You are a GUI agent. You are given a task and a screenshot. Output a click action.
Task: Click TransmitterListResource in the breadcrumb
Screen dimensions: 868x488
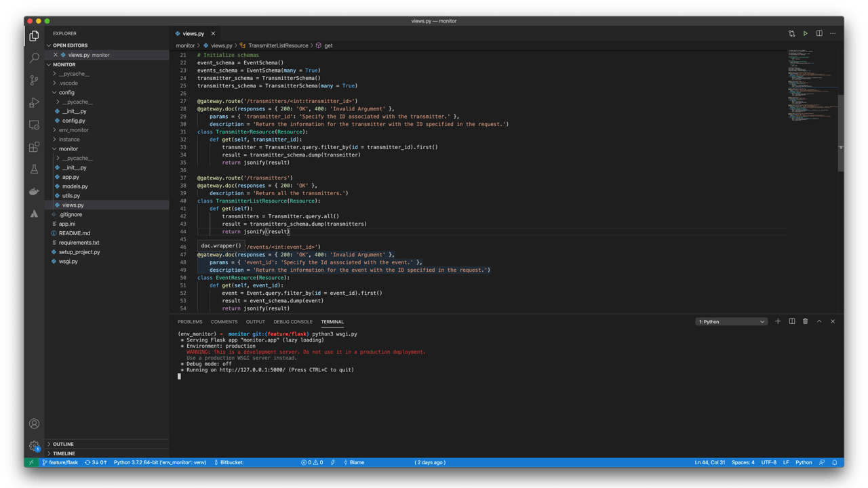(x=278, y=45)
